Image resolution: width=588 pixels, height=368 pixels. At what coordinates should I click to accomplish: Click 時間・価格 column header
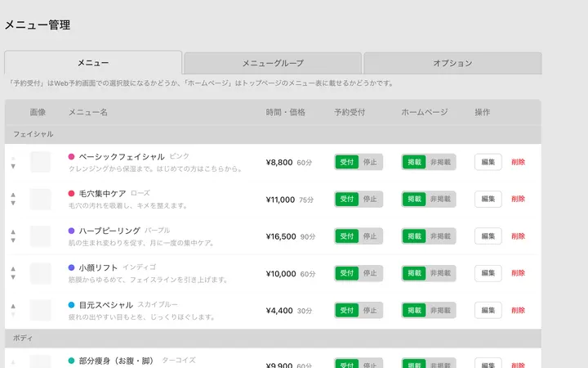point(285,112)
